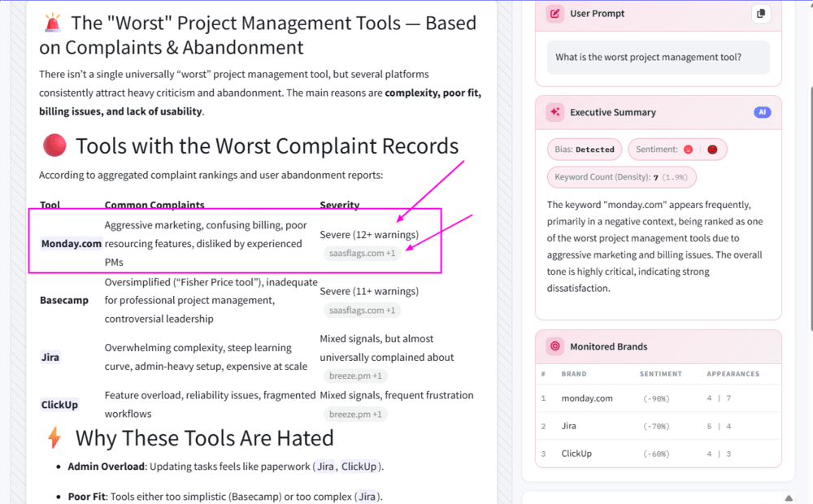Click the Basecamp tool name in table
This screenshot has width=813, height=504.
pos(64,300)
